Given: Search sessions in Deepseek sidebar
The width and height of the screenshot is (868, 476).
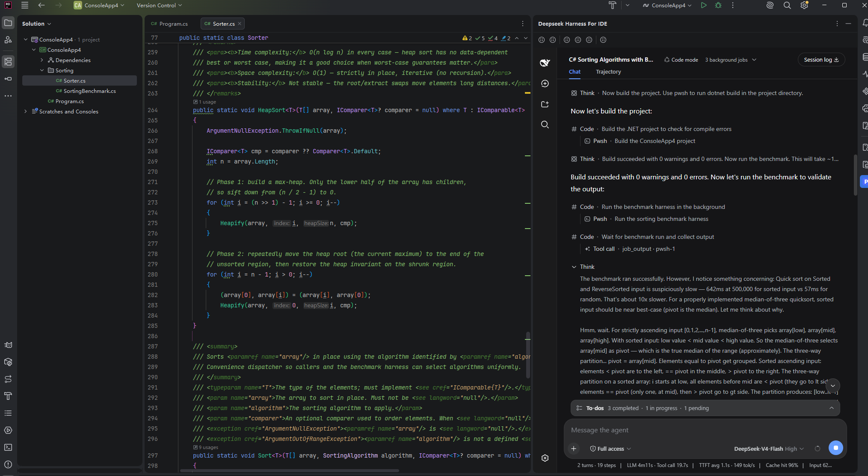Looking at the screenshot, I should point(545,125).
